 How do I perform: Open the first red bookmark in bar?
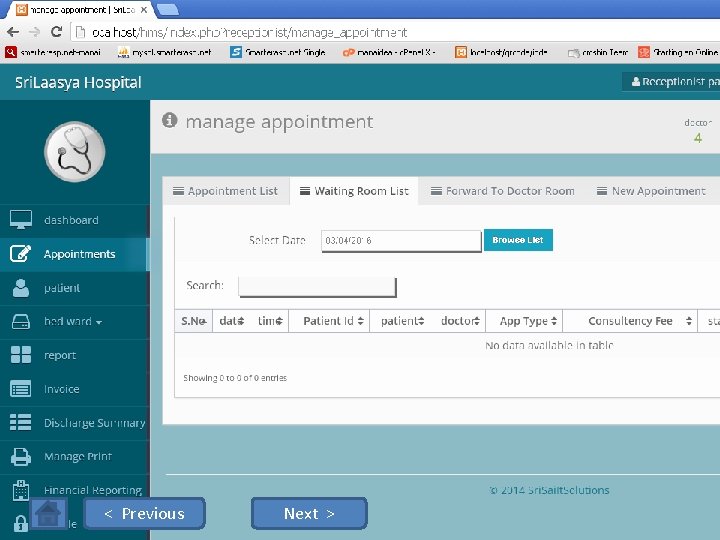point(52,52)
